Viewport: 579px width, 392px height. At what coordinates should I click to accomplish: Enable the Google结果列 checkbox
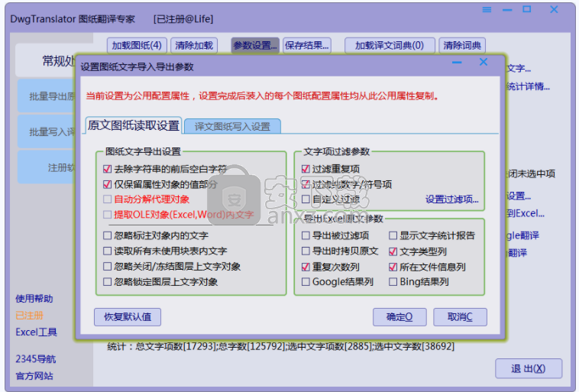[x=306, y=282]
